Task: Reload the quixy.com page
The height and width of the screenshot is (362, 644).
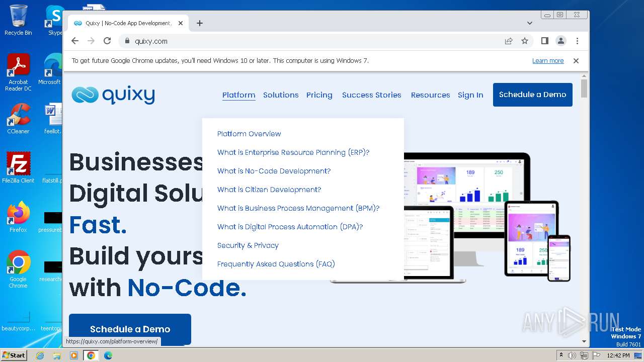Action: 107,41
